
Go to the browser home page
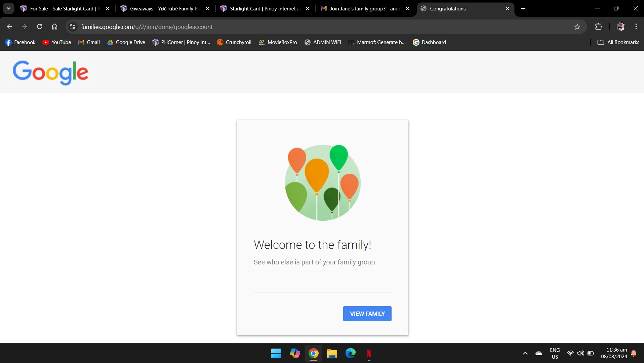point(54,27)
